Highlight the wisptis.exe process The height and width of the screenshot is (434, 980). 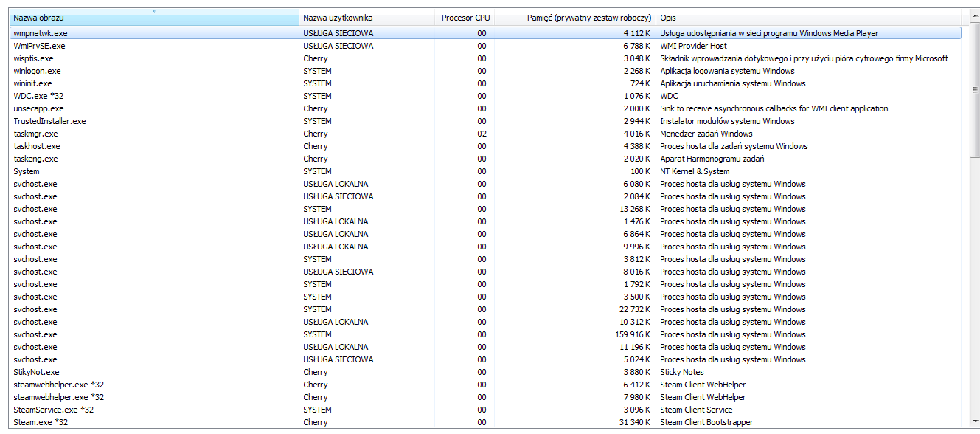point(33,58)
